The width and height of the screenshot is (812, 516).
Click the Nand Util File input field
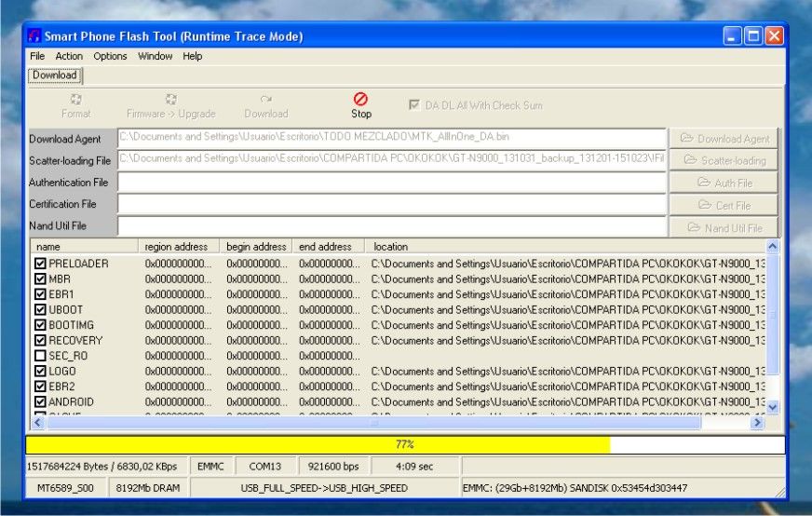click(x=391, y=226)
